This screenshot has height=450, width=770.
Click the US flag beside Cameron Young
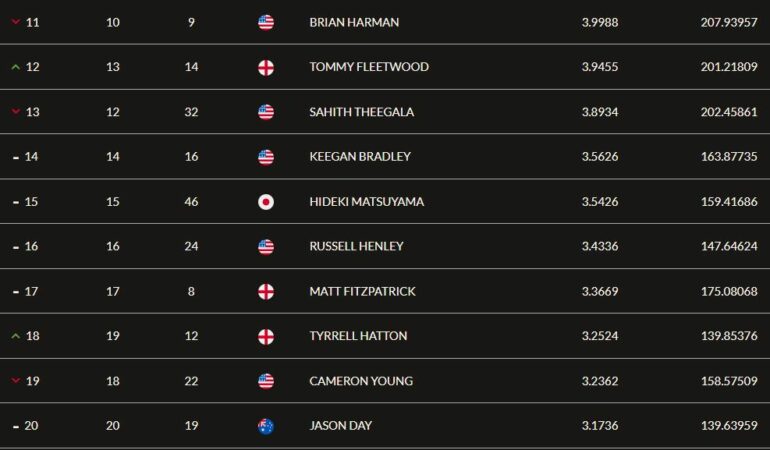(266, 381)
